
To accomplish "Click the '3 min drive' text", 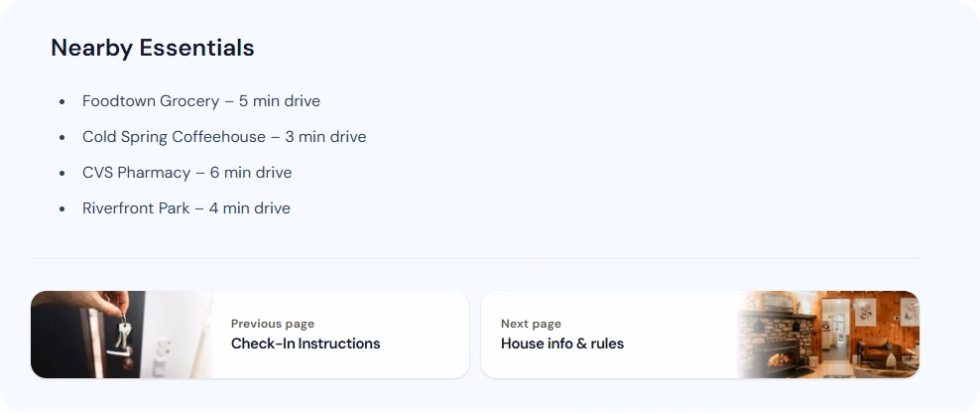I will click(325, 137).
